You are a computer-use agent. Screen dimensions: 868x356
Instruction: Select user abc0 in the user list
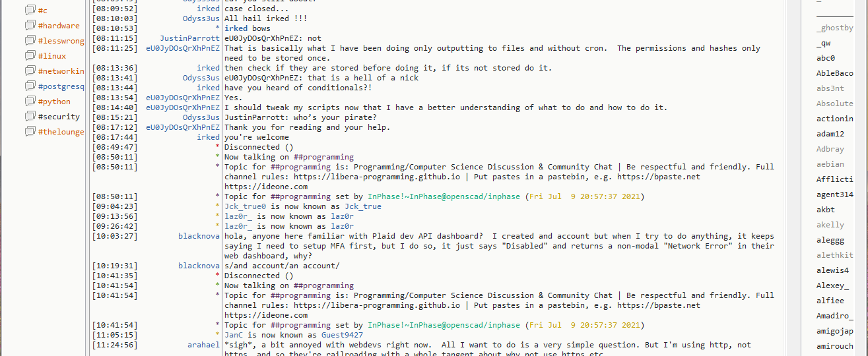826,58
